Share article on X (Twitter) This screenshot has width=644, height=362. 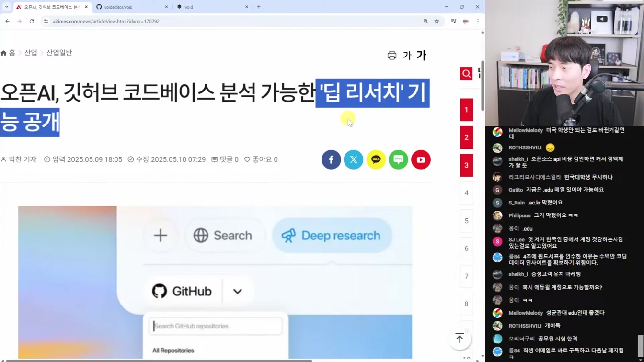pyautogui.click(x=354, y=159)
